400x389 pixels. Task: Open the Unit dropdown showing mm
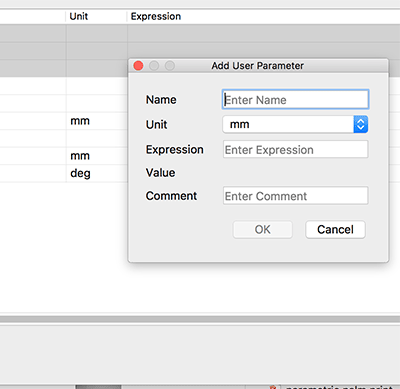point(295,124)
